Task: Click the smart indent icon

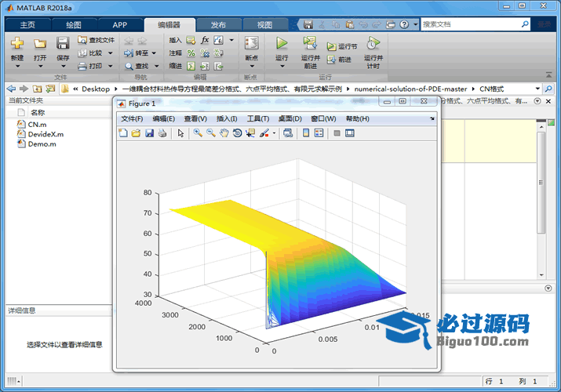Action: [191, 66]
